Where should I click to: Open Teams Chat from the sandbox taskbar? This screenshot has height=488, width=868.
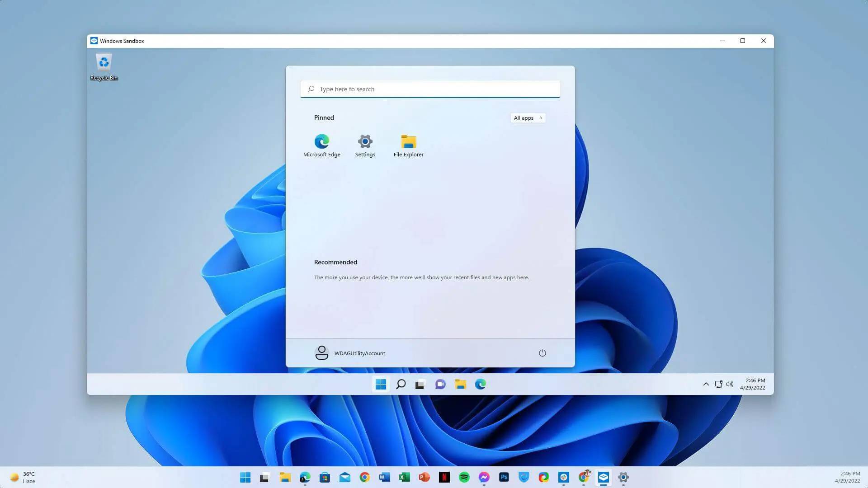click(x=440, y=384)
